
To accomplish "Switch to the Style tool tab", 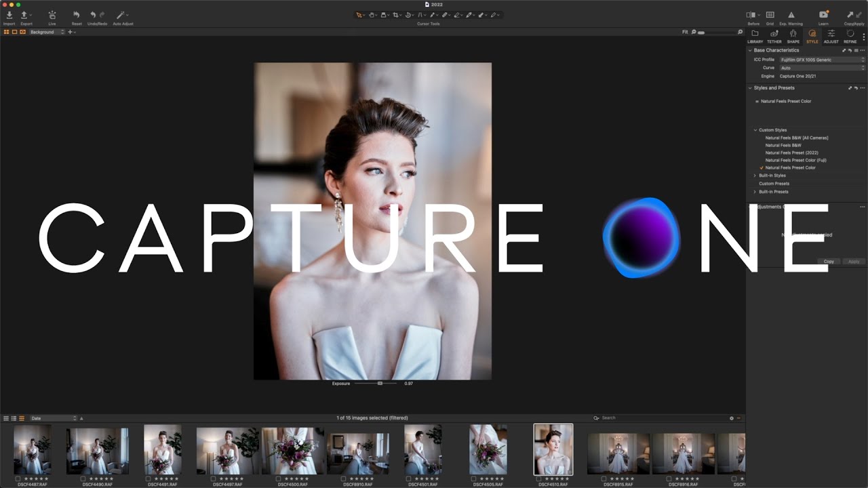I will (x=812, y=37).
